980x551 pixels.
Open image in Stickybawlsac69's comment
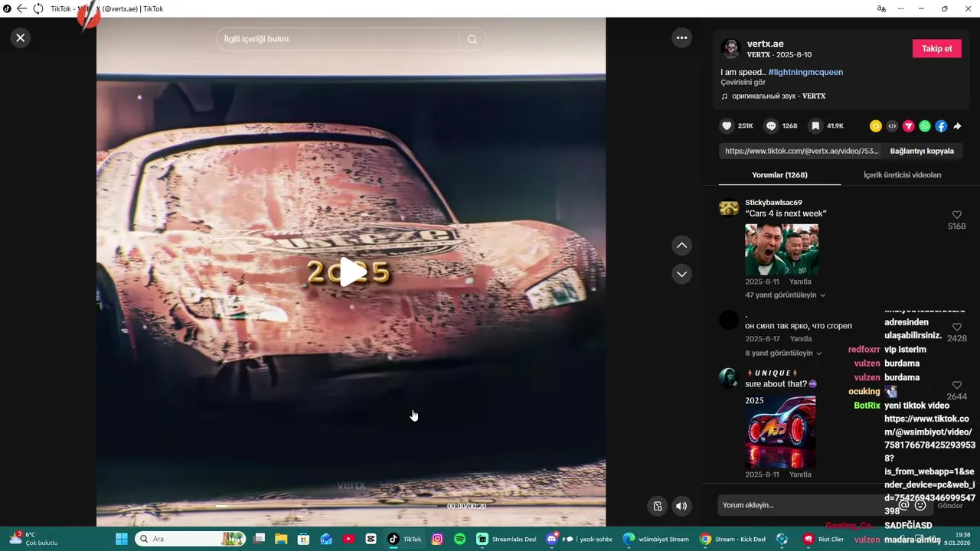782,249
